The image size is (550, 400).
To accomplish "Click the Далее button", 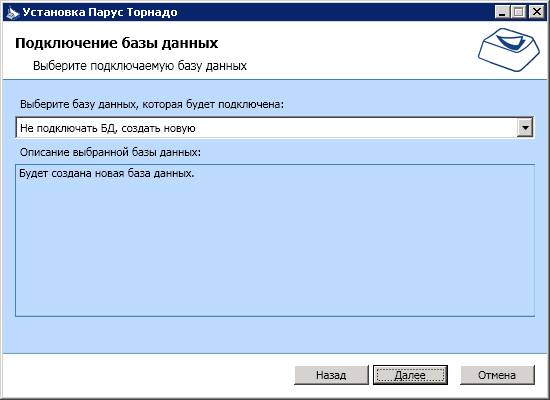I will [410, 375].
